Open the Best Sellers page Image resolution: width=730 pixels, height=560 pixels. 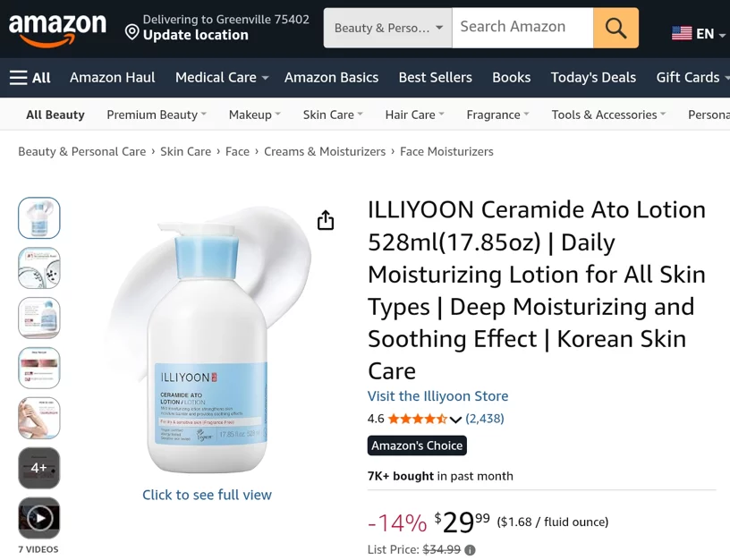click(x=436, y=77)
